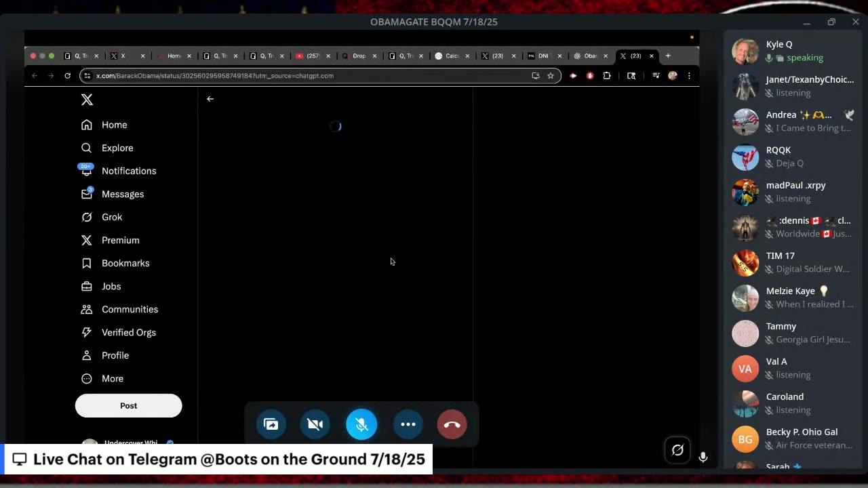
Task: Close the active X (23) tab
Action: tap(652, 56)
